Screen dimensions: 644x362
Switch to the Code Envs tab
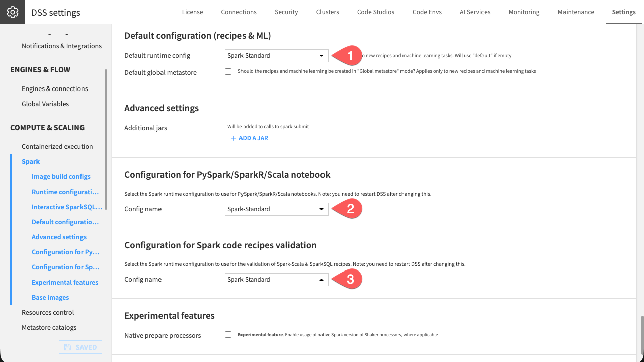427,12
